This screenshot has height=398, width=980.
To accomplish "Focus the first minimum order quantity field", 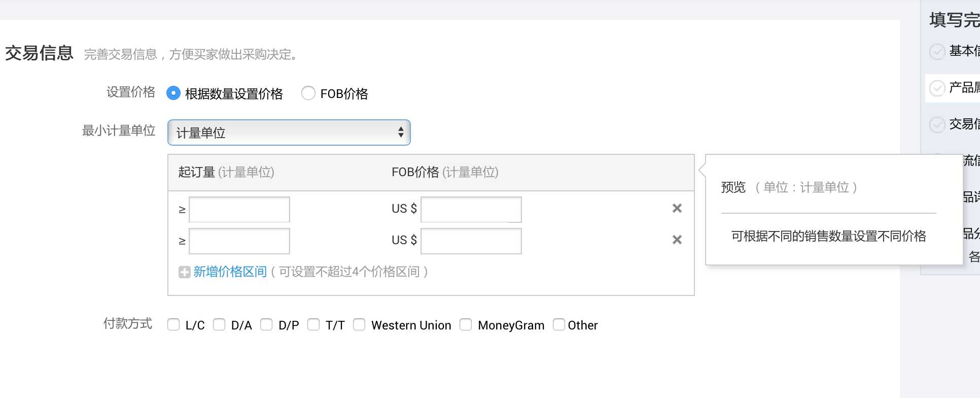I will pyautogui.click(x=239, y=209).
